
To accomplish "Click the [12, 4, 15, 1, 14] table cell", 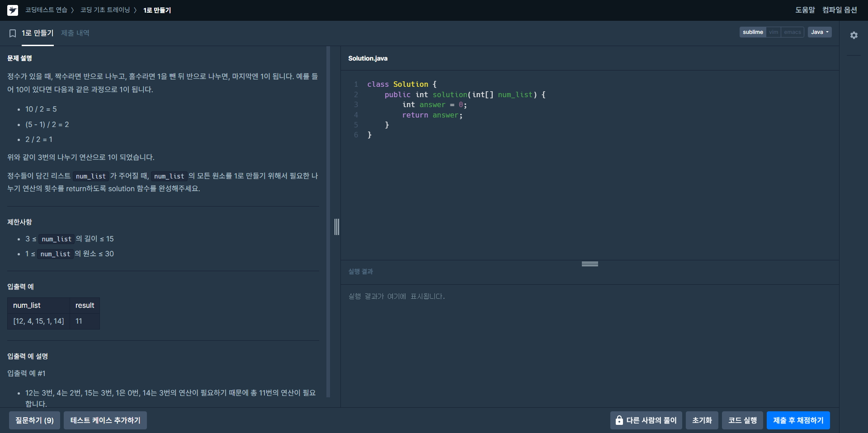I will tap(38, 321).
